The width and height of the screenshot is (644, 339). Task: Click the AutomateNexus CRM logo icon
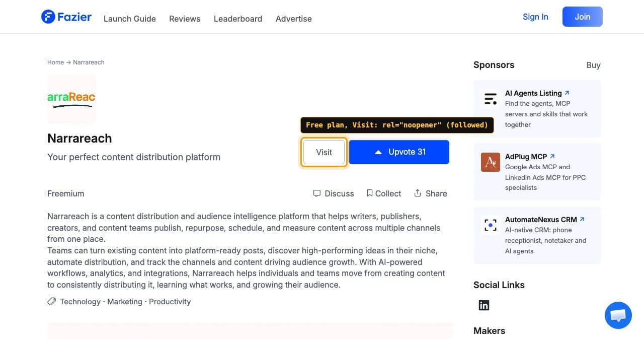click(x=491, y=225)
